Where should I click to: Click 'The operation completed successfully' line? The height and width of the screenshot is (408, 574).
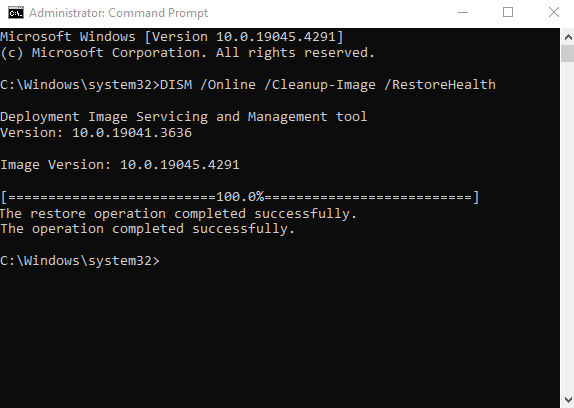point(147,229)
